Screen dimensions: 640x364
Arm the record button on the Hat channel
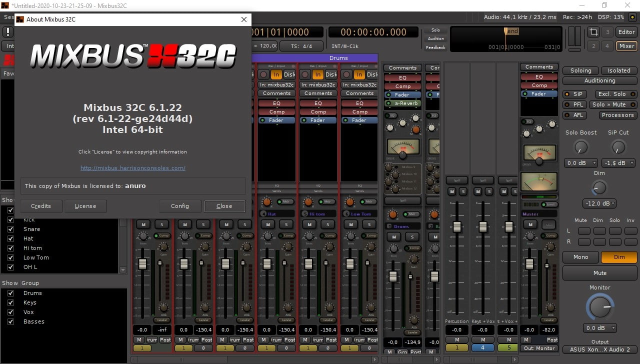point(263,74)
